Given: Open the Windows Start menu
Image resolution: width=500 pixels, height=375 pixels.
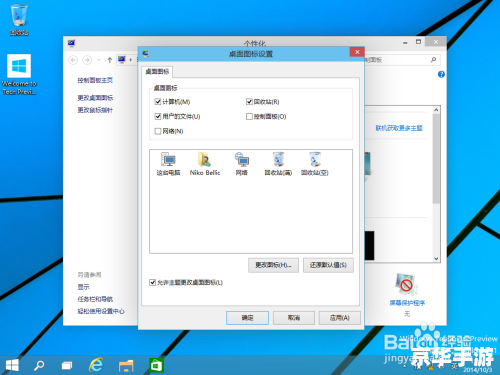Looking at the screenshot, I should click(12, 365).
